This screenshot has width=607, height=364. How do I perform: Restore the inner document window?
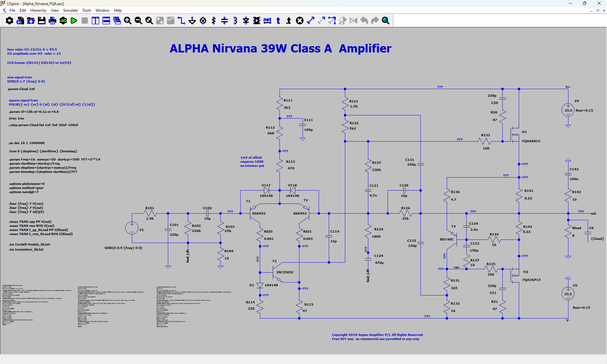(598, 10)
